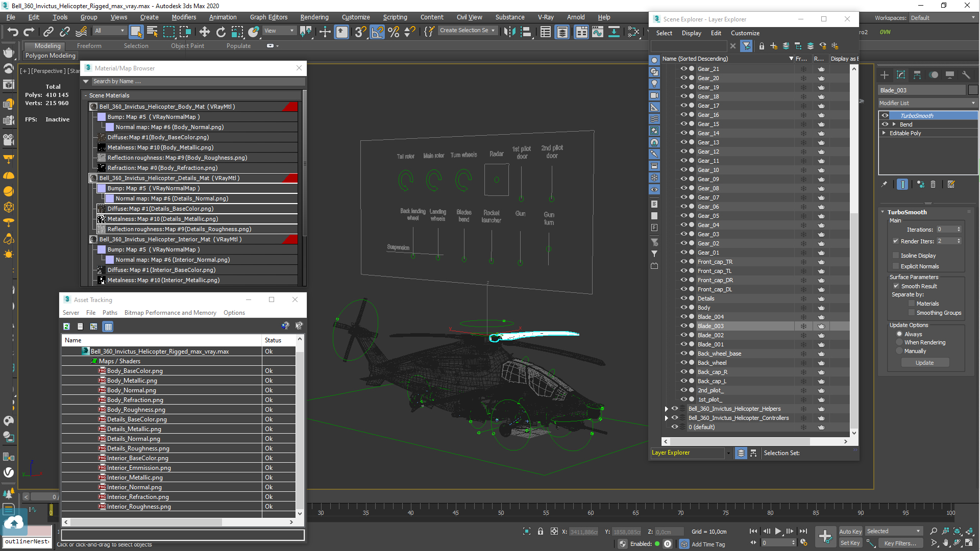Click the Set Key button
The width and height of the screenshot is (980, 551).
point(850,543)
